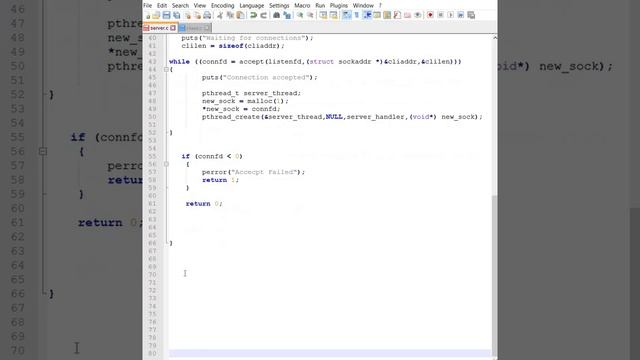Image resolution: width=640 pixels, height=360 pixels.
Task: Toggle synchronized vertical scrolling
Action: 323,15
